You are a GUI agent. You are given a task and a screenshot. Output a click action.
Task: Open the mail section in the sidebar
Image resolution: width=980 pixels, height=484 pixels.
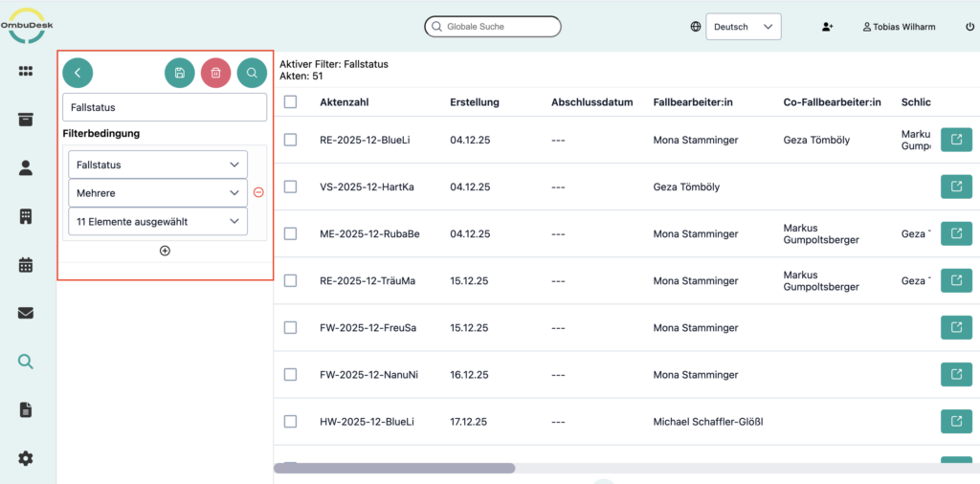[26, 313]
